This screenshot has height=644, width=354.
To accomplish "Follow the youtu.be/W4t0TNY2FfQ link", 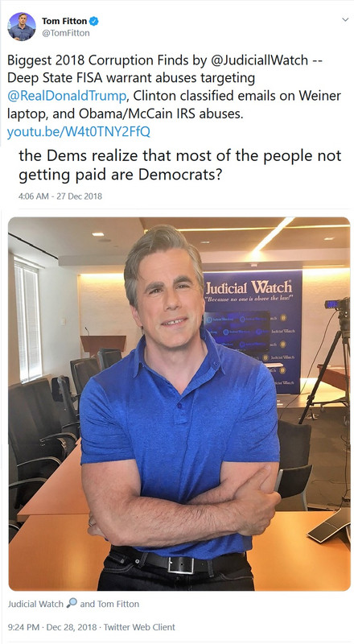I will click(78, 132).
